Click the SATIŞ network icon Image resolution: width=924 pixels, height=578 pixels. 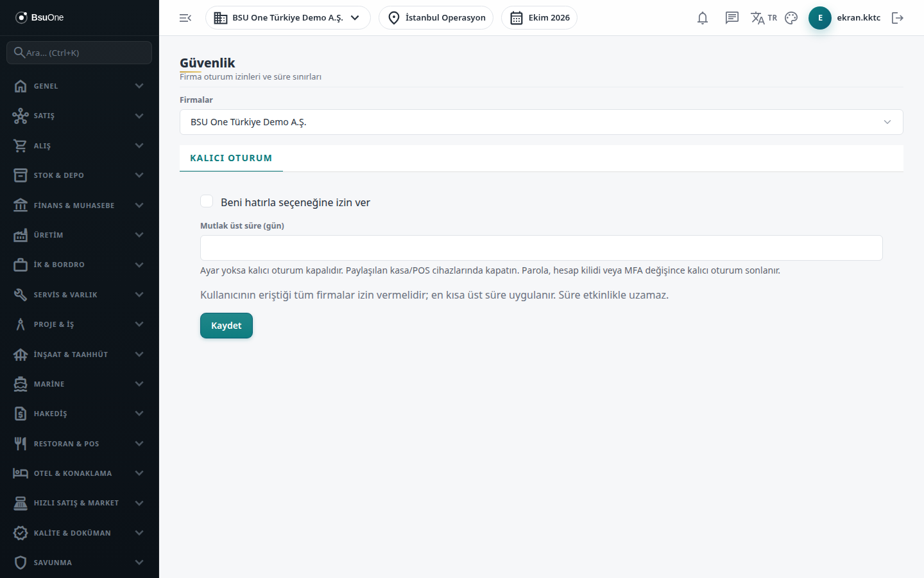(21, 116)
